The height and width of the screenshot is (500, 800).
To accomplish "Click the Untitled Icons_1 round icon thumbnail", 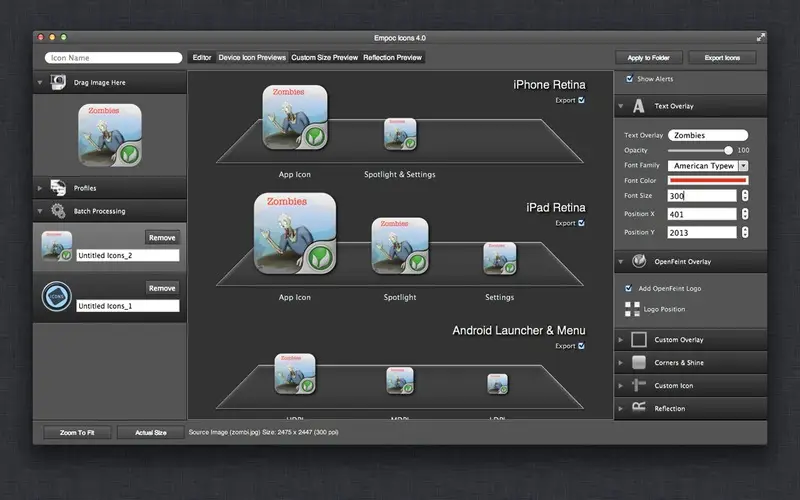I will point(57,296).
